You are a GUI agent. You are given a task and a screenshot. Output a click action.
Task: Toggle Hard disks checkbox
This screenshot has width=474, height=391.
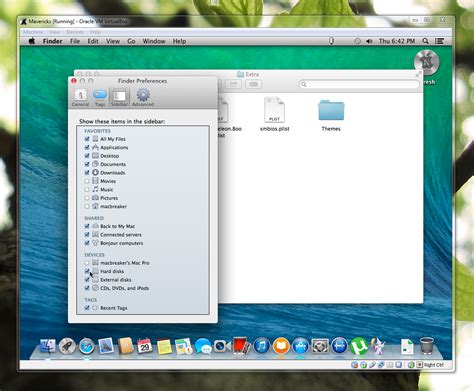point(87,271)
